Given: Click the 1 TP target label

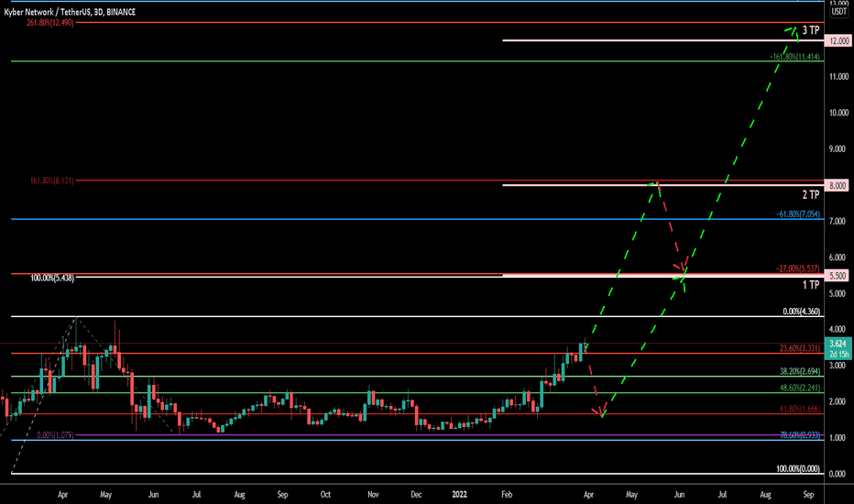Looking at the screenshot, I should [x=810, y=285].
